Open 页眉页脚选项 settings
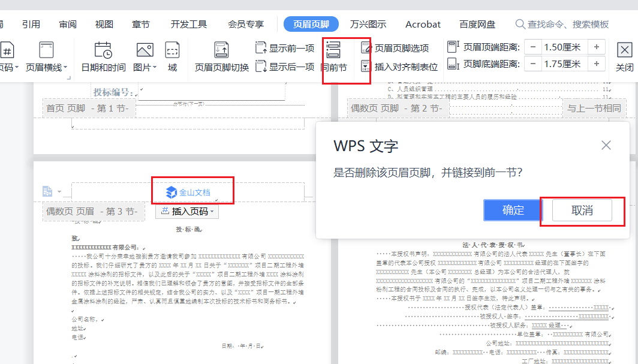Image resolution: width=638 pixels, height=364 pixels. (396, 48)
